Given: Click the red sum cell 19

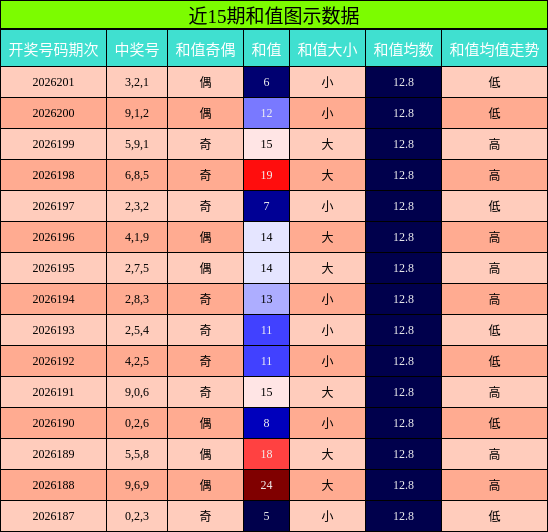Looking at the screenshot, I should (x=267, y=175).
